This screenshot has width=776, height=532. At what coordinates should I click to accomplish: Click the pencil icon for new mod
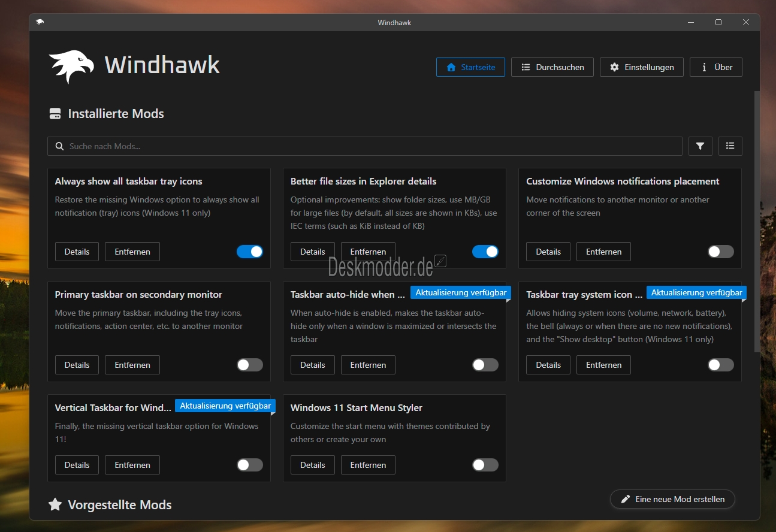tap(626, 499)
